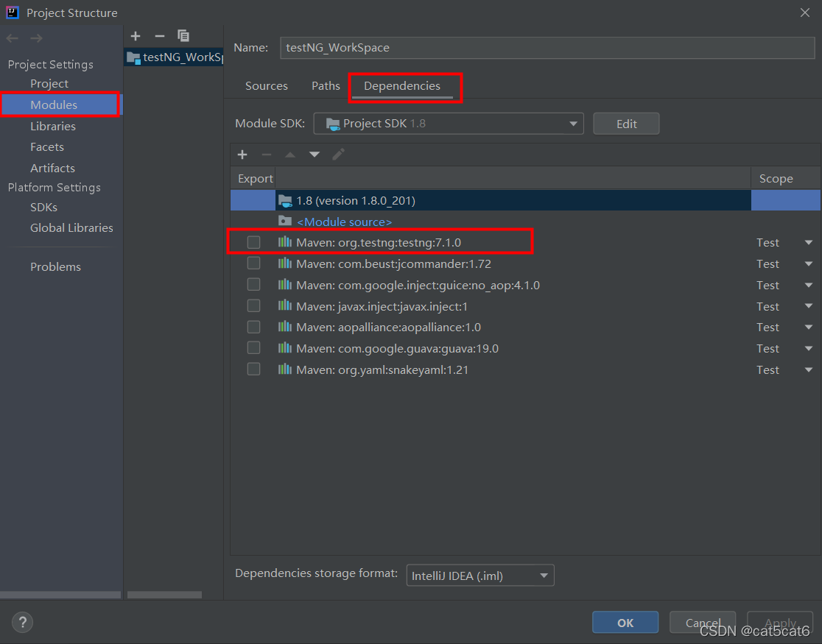Select Modules in the sidebar
Screen dimensions: 822x644
coord(60,105)
